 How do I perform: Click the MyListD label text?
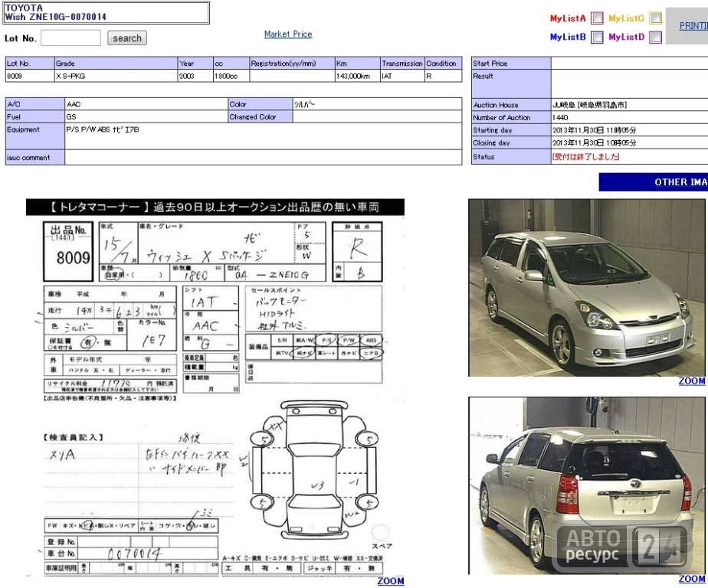click(x=626, y=37)
